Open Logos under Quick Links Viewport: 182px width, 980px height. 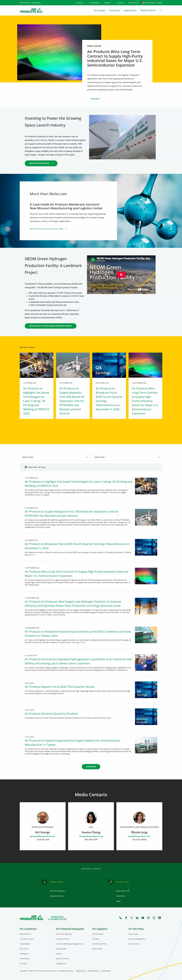[x=118, y=901]
